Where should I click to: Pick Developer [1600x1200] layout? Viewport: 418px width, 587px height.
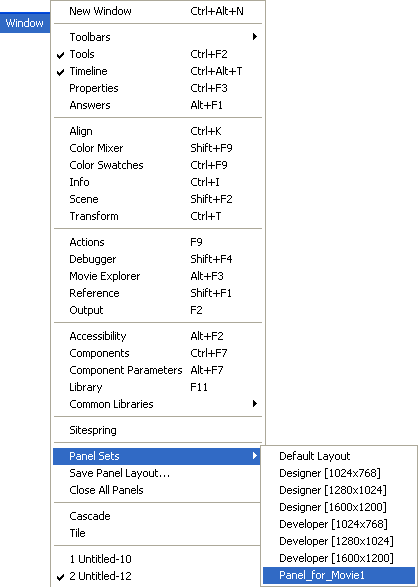[339, 558]
